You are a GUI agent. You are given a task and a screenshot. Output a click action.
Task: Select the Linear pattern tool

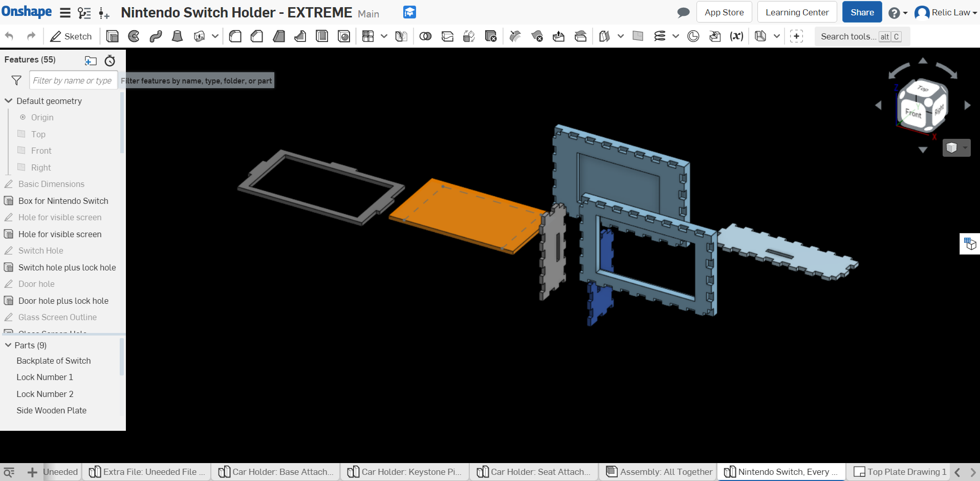click(x=368, y=36)
